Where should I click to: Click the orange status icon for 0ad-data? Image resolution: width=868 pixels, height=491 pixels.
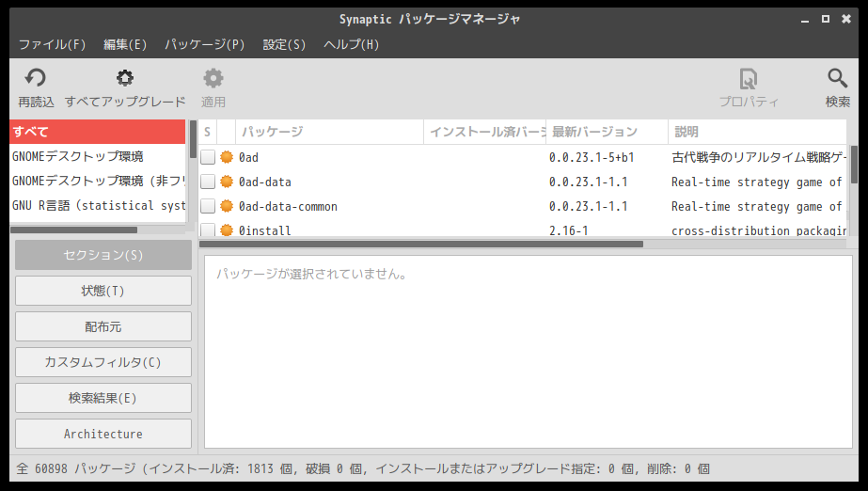tap(227, 182)
